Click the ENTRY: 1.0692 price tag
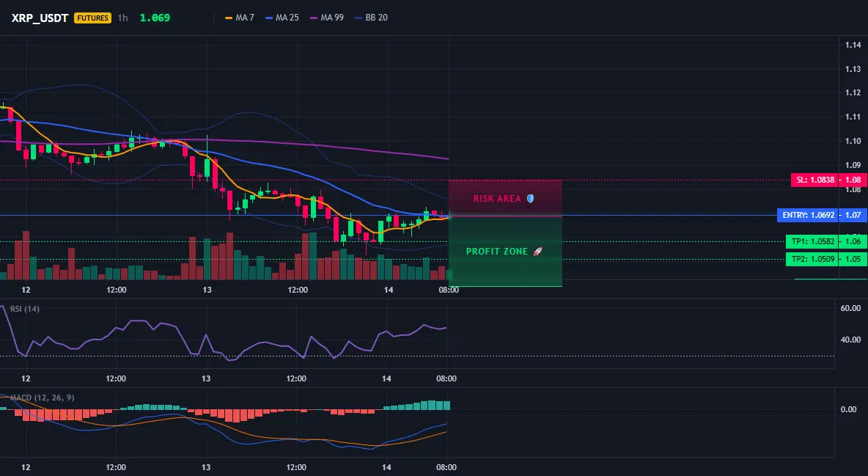 pyautogui.click(x=808, y=215)
